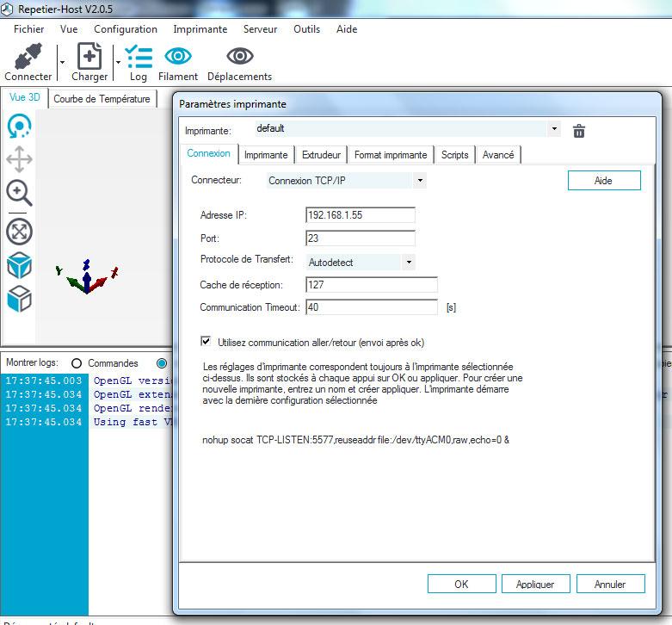Open the Vue menu
The width and height of the screenshot is (672, 625).
click(69, 29)
